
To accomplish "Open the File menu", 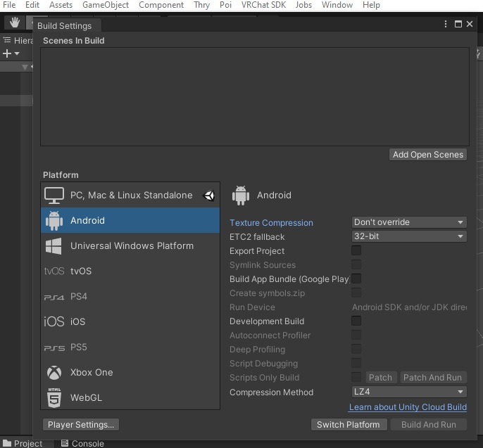I will click(9, 5).
